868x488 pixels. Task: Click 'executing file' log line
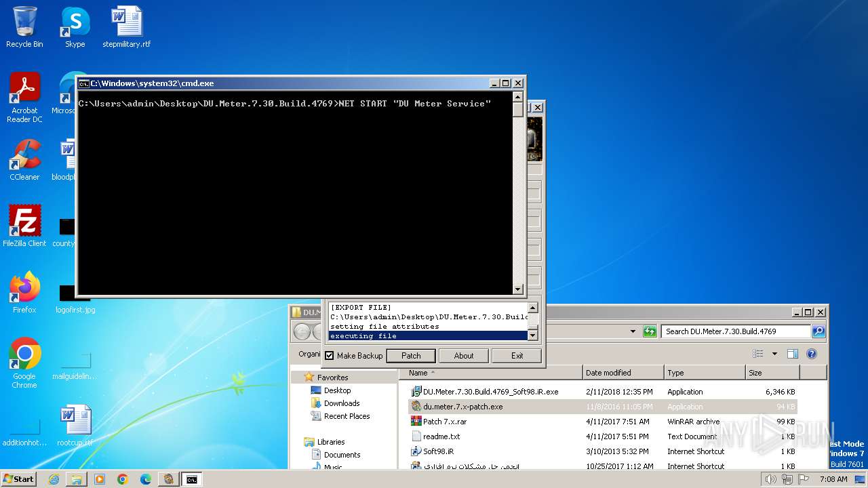pos(428,336)
